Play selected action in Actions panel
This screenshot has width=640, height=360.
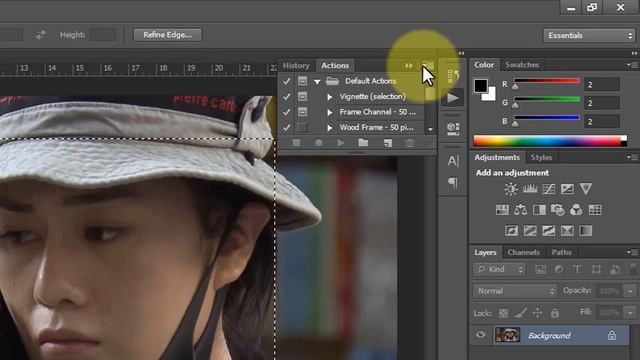tap(341, 143)
